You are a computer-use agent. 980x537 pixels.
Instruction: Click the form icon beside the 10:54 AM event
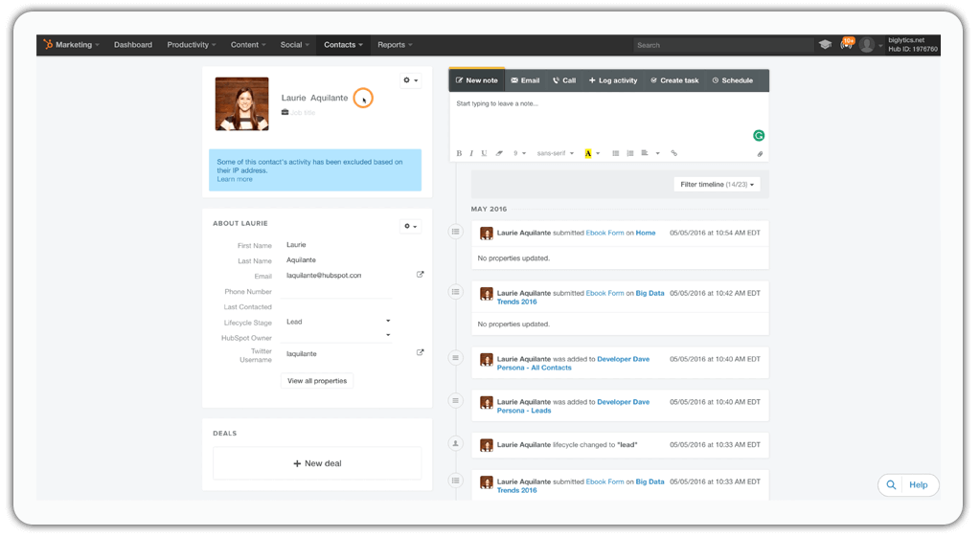click(456, 232)
